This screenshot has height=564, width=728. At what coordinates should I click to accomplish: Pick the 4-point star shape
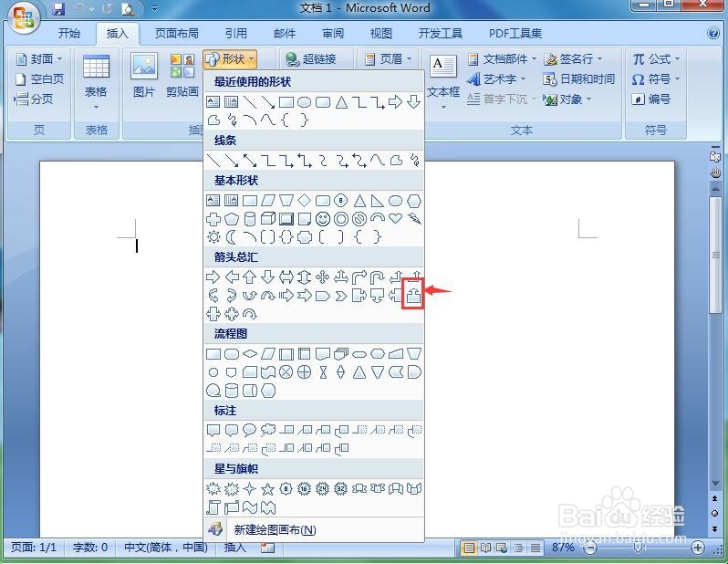tap(250, 488)
